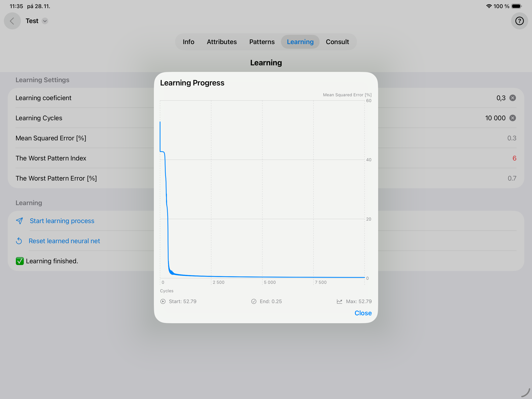
Task: Switch to the Consult tab
Action: click(337, 42)
